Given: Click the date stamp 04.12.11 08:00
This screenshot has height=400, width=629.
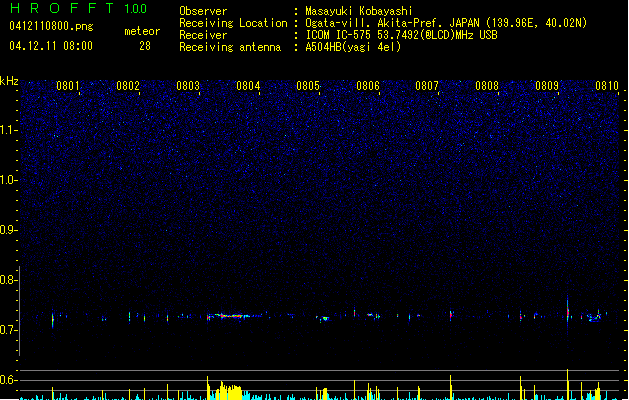Looking at the screenshot, I should pos(51,46).
